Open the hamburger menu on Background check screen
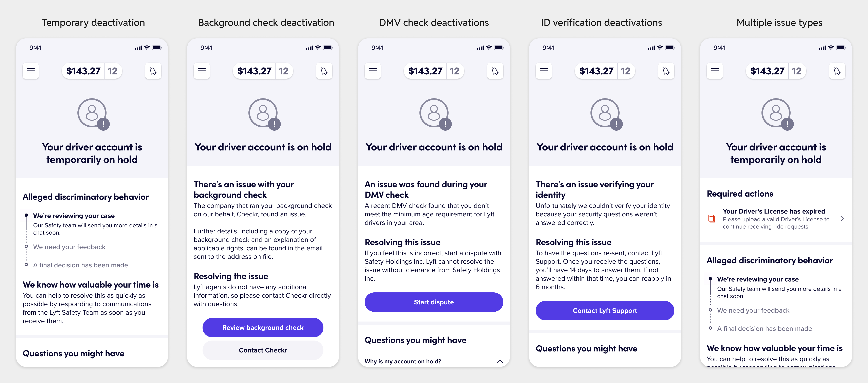 [x=202, y=70]
